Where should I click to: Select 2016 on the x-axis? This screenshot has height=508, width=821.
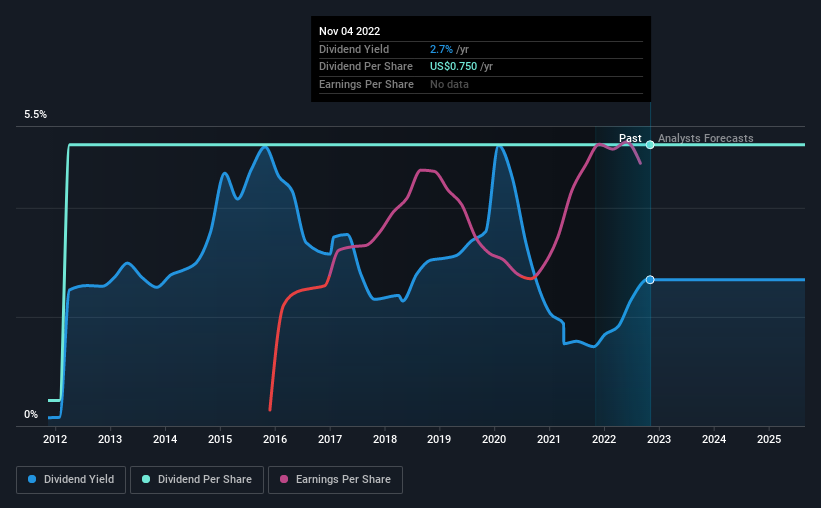(275, 439)
